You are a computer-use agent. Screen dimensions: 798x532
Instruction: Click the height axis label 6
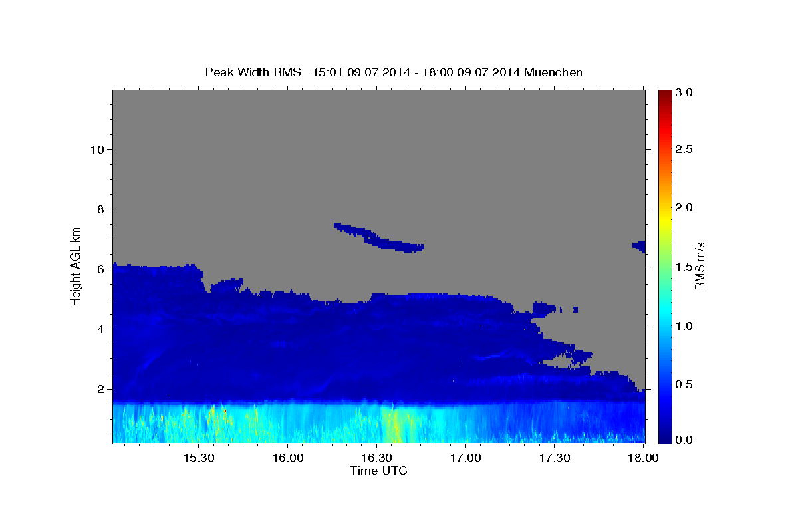pyautogui.click(x=100, y=269)
